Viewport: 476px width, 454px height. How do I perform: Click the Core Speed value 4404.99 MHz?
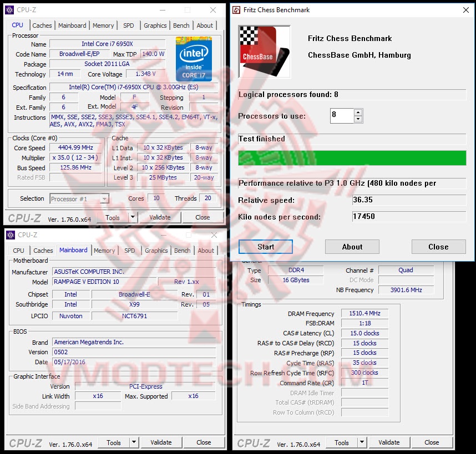pyautogui.click(x=75, y=147)
